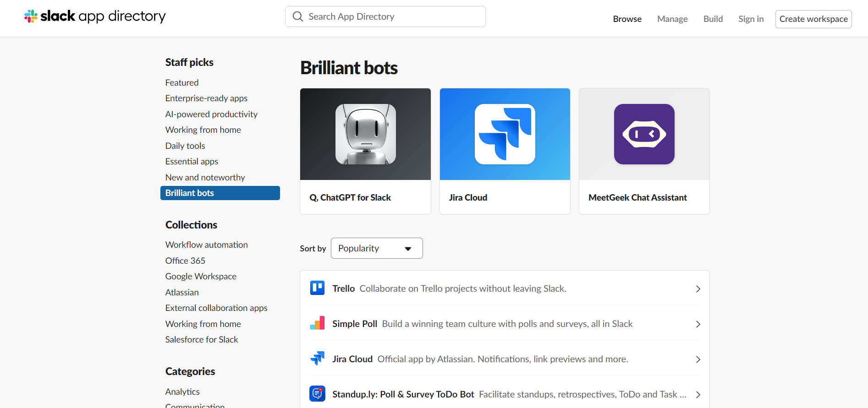This screenshot has height=408, width=868.
Task: Expand the Trello row chevron
Action: [698, 289]
